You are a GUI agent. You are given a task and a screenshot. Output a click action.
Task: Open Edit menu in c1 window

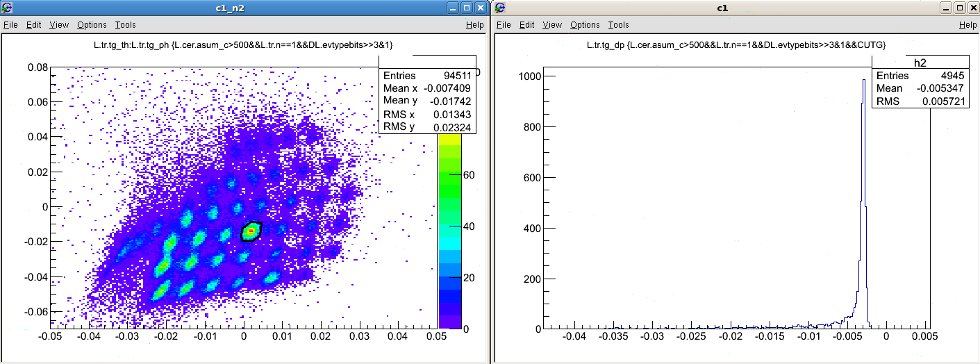pyautogui.click(x=528, y=24)
